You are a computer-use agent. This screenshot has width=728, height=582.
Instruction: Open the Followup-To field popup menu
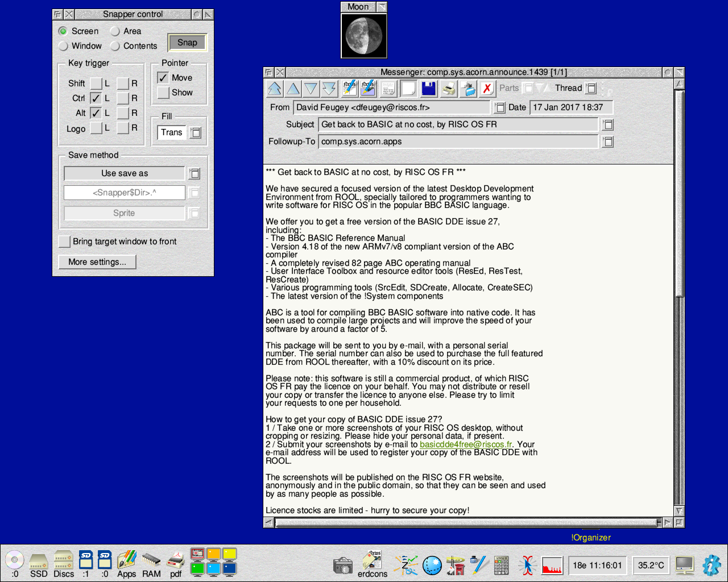[x=607, y=142]
